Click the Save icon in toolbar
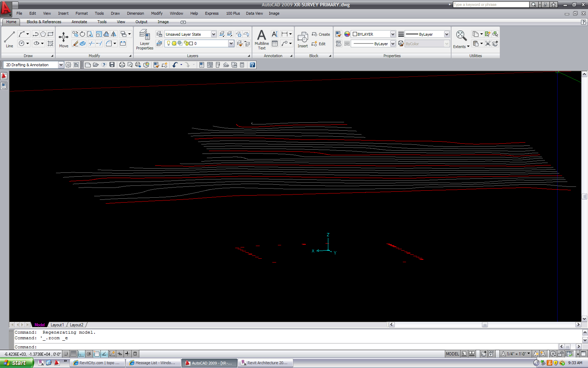Screen dimensions: 588x368 112,65
